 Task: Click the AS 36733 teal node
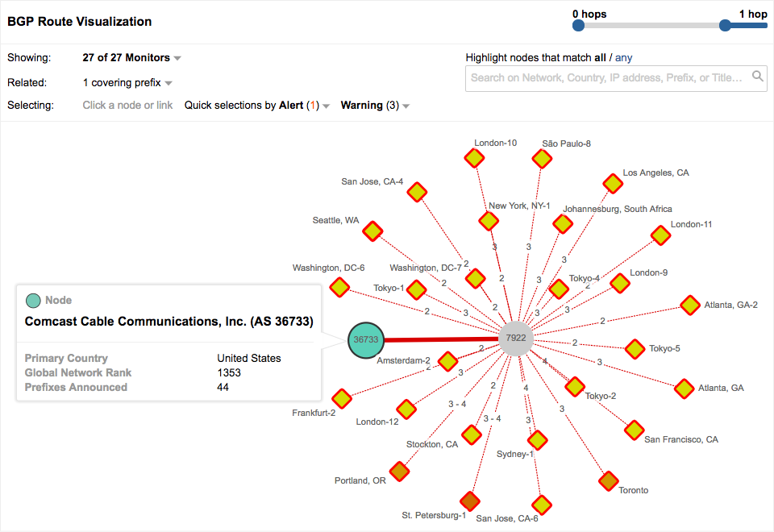coord(365,339)
